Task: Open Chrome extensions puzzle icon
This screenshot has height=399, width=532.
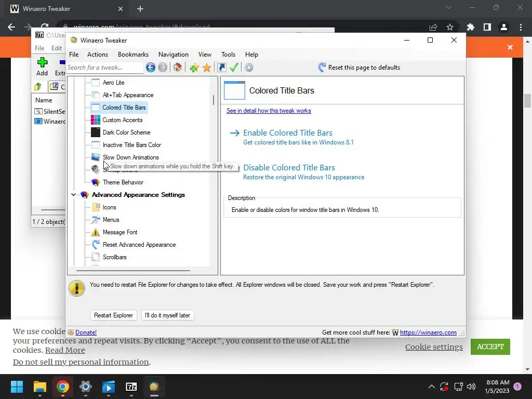Action: tap(471, 27)
